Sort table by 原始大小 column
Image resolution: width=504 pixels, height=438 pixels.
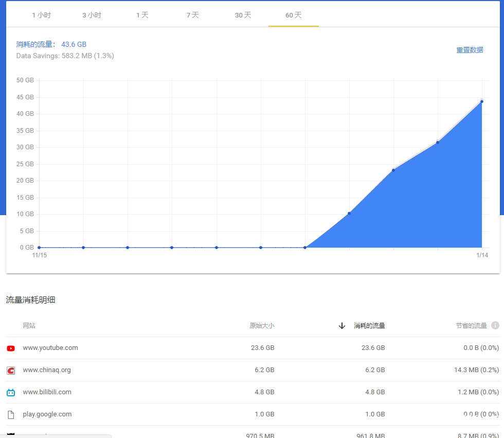point(262,326)
